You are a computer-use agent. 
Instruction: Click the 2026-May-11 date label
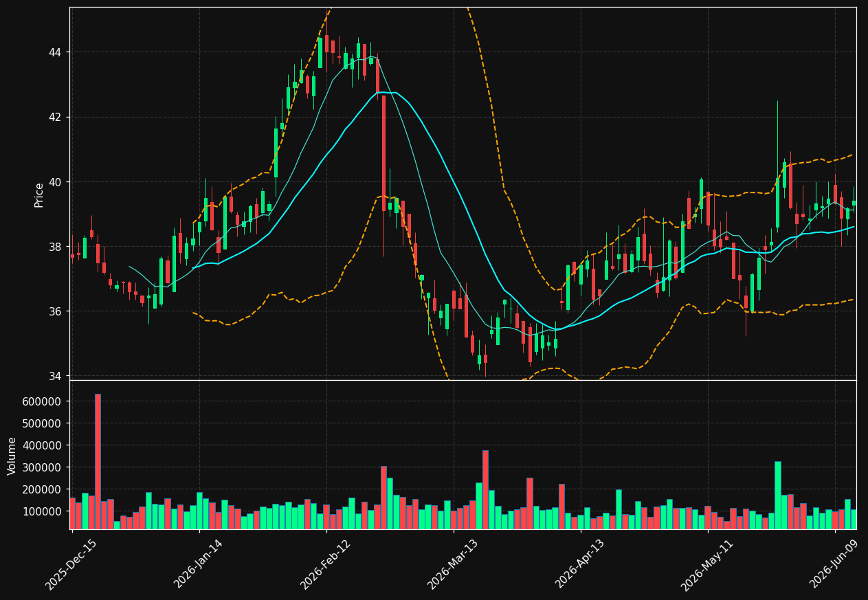(707, 564)
